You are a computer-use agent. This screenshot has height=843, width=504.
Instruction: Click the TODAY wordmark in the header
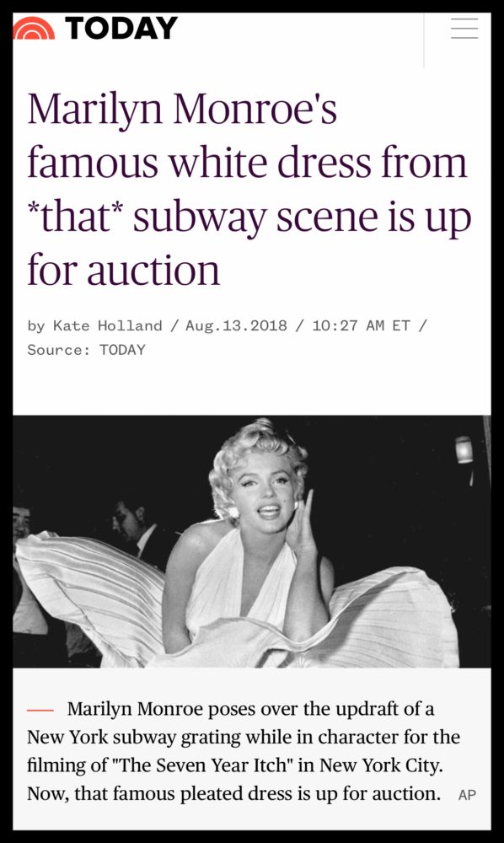click(121, 28)
